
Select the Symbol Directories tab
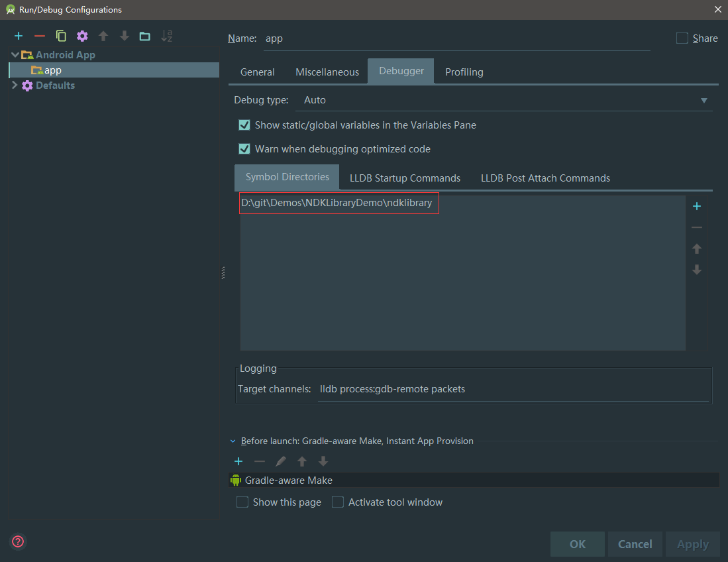[x=287, y=177]
